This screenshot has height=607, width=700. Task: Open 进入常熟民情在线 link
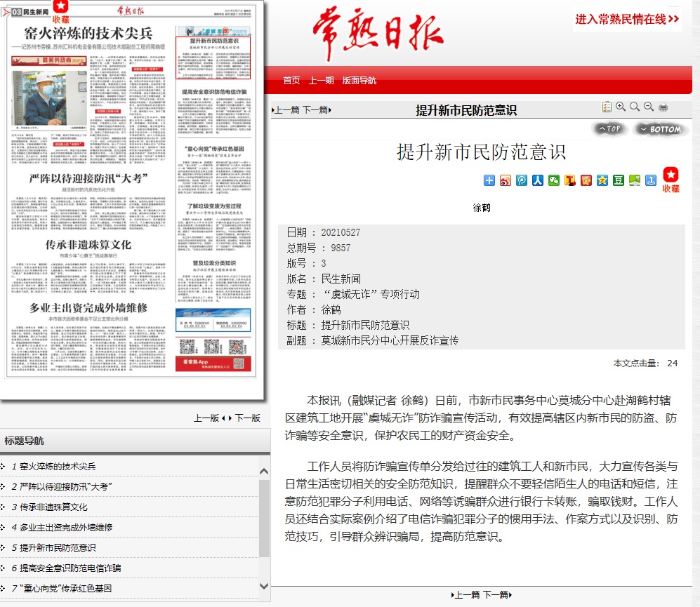click(x=627, y=19)
